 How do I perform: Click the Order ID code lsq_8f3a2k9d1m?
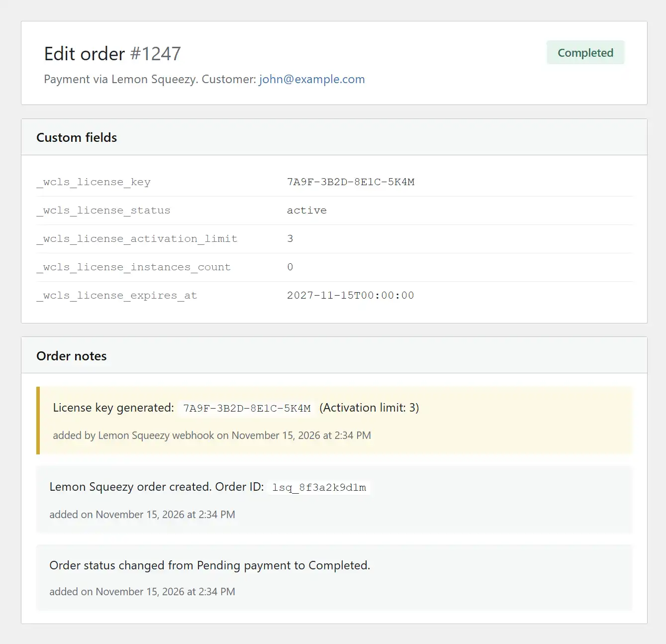tap(318, 487)
